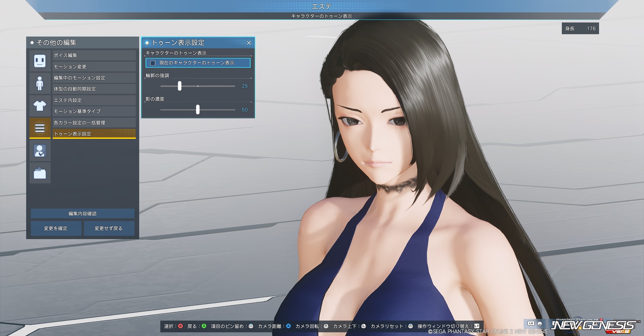Viewport: 644px width, 336px height.
Task: Click the 身長 176 height indicator
Action: pyautogui.click(x=580, y=29)
